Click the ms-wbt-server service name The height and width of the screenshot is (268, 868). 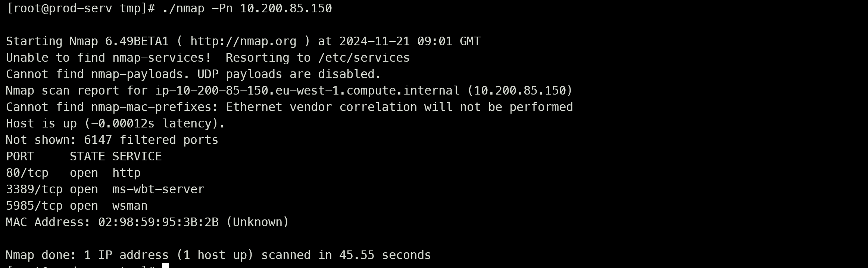tap(158, 189)
